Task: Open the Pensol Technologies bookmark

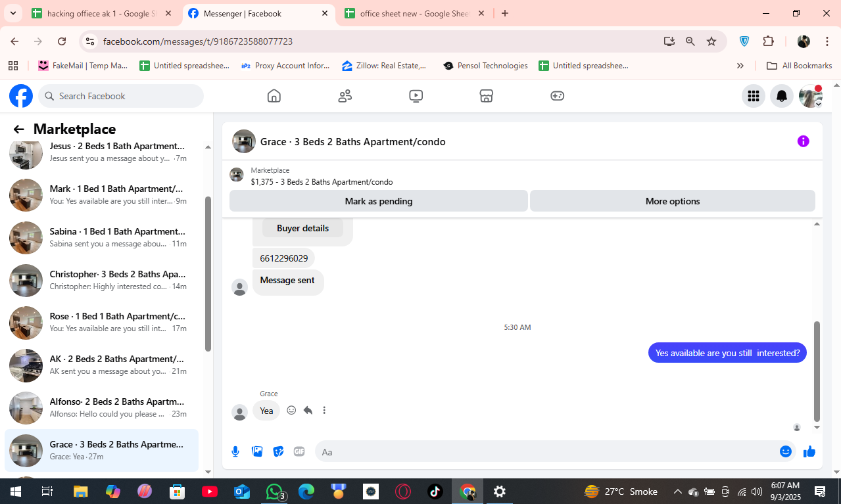Action: [486, 66]
